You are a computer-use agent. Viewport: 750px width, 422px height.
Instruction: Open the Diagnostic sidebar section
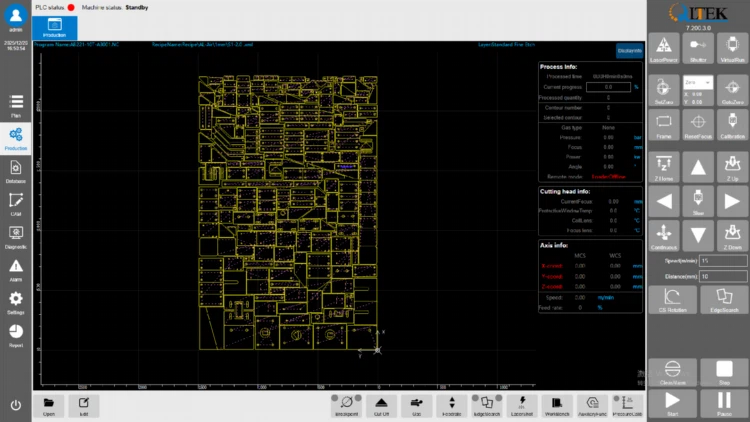[x=16, y=237]
